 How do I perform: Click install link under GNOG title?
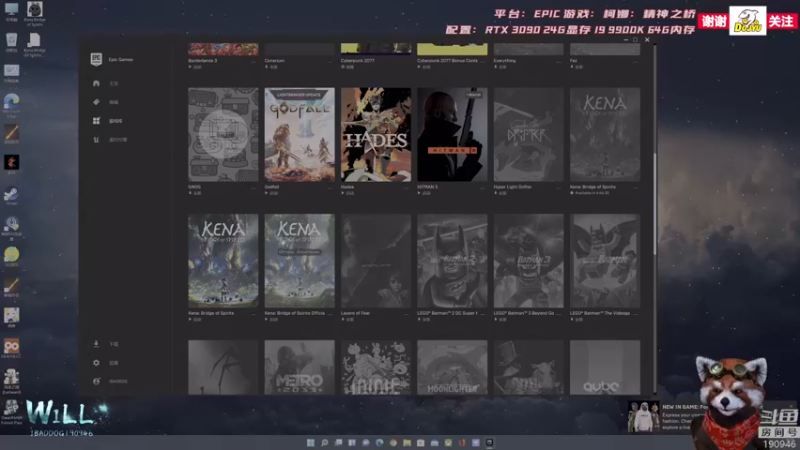coord(195,193)
